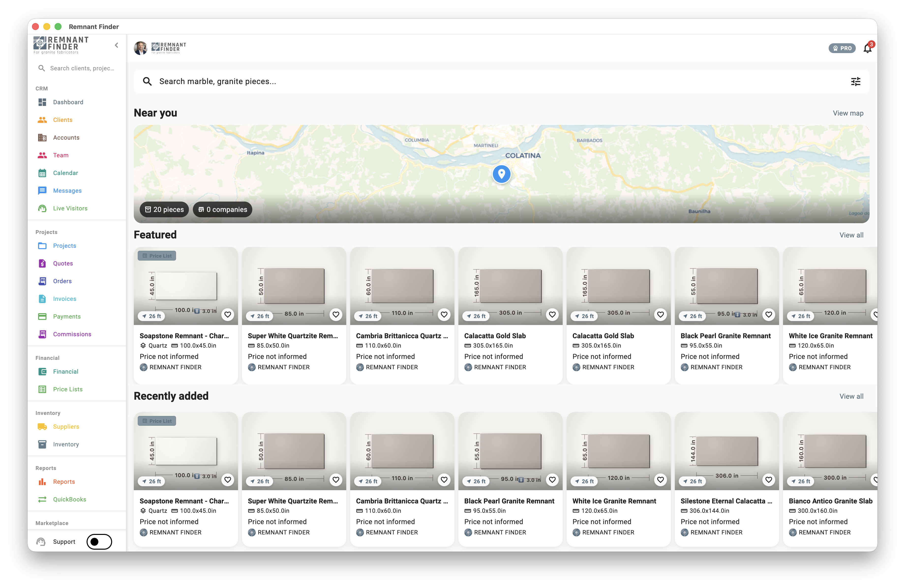Open View map for nearby pieces
The image size is (905, 588).
[x=848, y=113]
